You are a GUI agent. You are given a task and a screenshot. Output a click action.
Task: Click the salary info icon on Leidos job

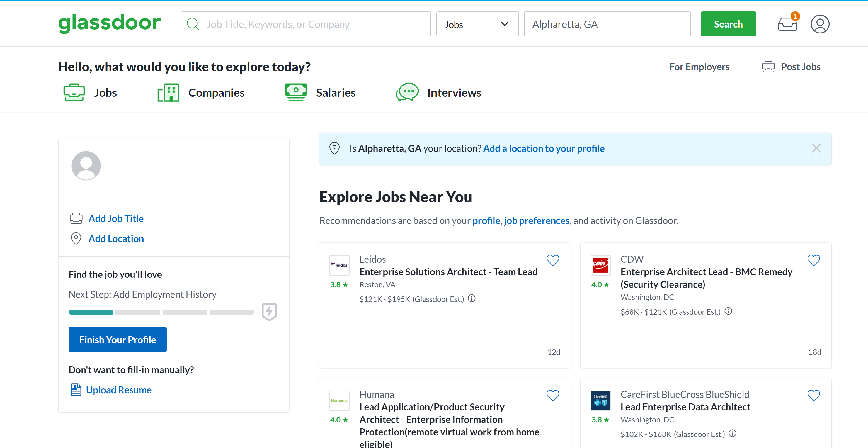(471, 298)
